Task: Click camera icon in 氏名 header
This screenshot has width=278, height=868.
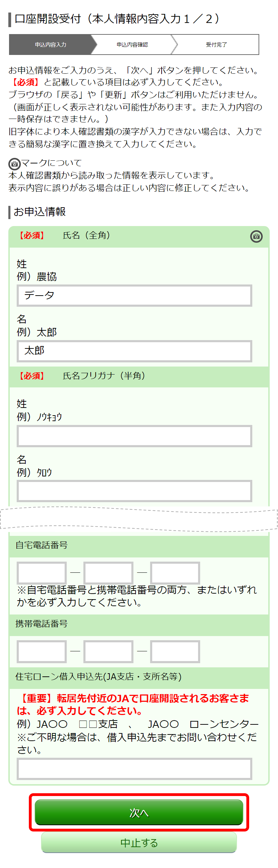Action: tap(256, 236)
